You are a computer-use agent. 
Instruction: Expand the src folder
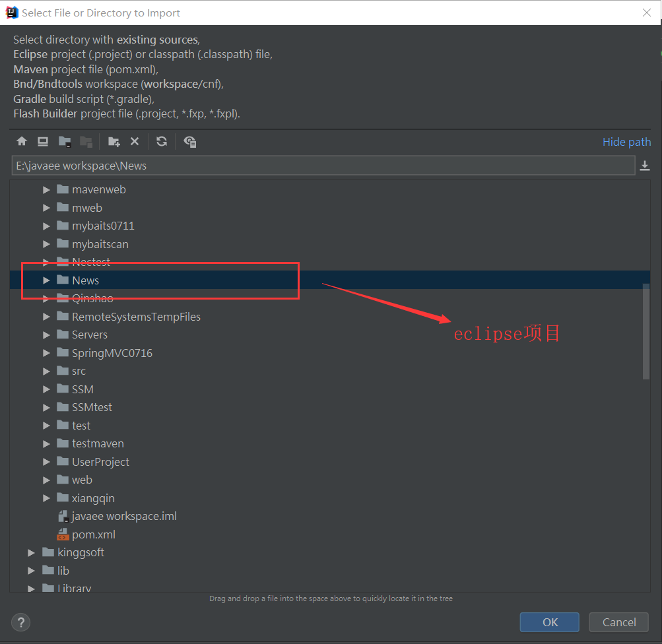click(x=46, y=371)
